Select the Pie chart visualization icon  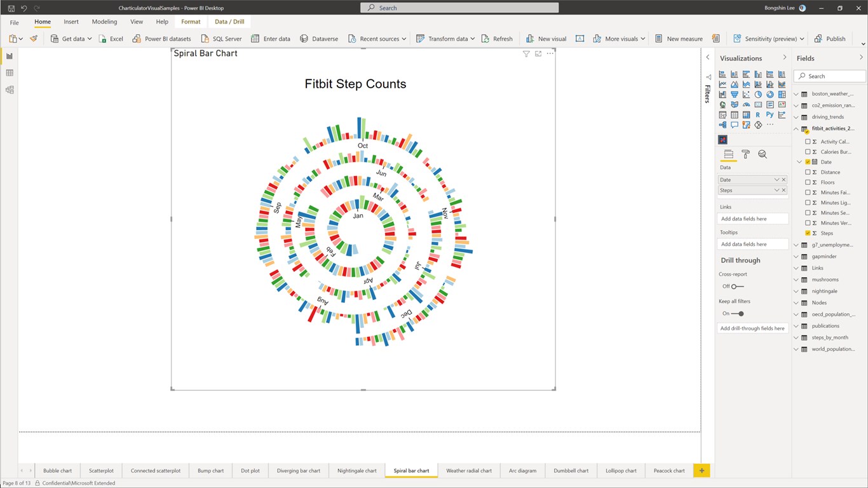tap(758, 94)
